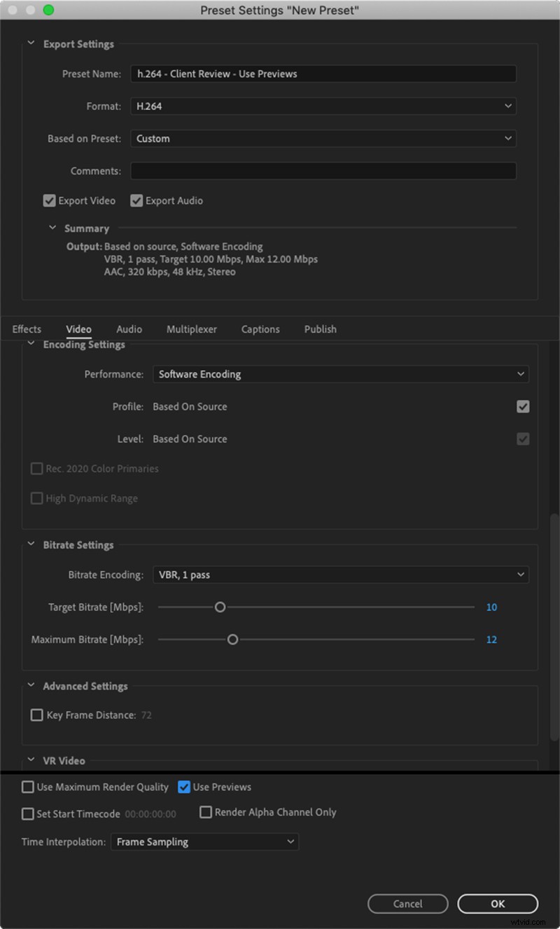This screenshot has width=560, height=929.
Task: Open the Time Interpolation dropdown
Action: pos(204,841)
